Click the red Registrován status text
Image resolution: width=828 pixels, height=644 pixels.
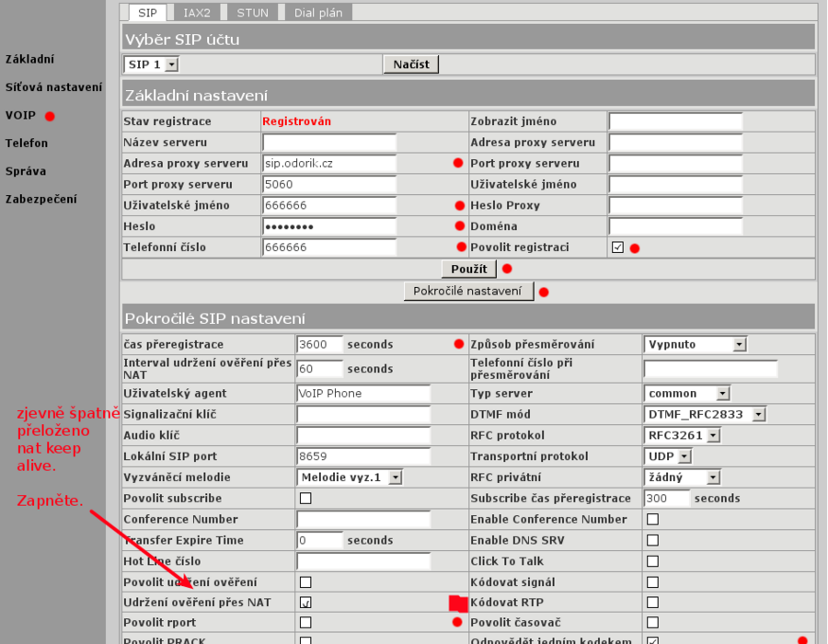click(x=297, y=121)
